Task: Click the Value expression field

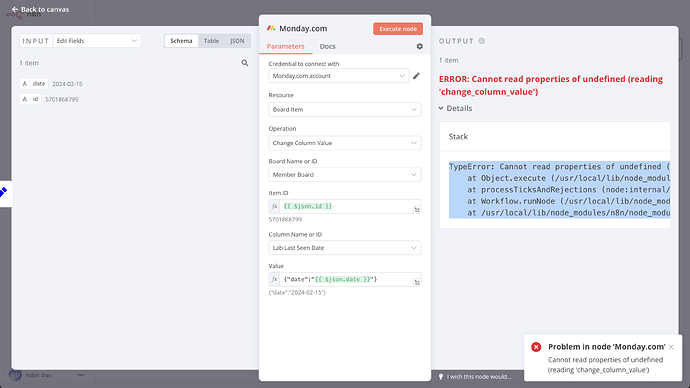Action: 346,279
